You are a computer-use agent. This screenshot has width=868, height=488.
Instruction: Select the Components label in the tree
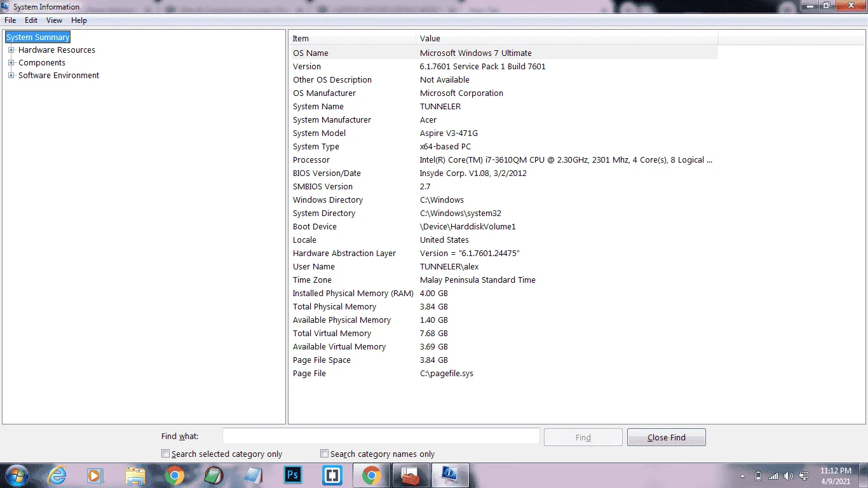pos(42,63)
